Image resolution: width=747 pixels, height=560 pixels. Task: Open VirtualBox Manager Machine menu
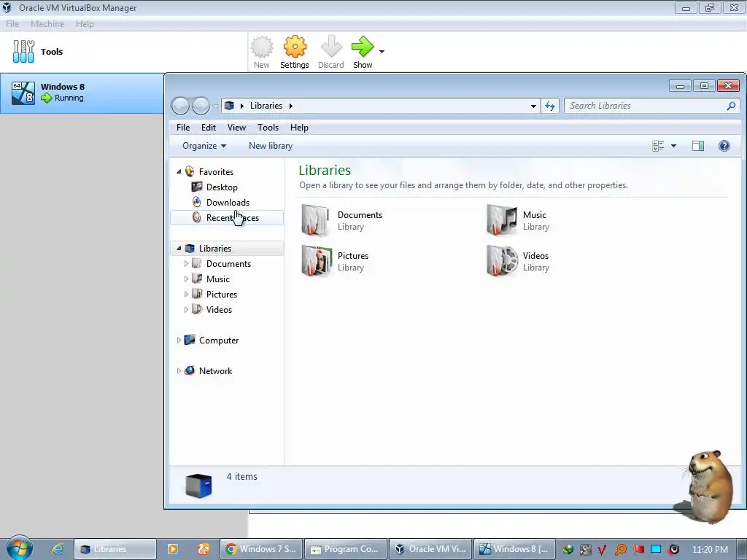(47, 24)
